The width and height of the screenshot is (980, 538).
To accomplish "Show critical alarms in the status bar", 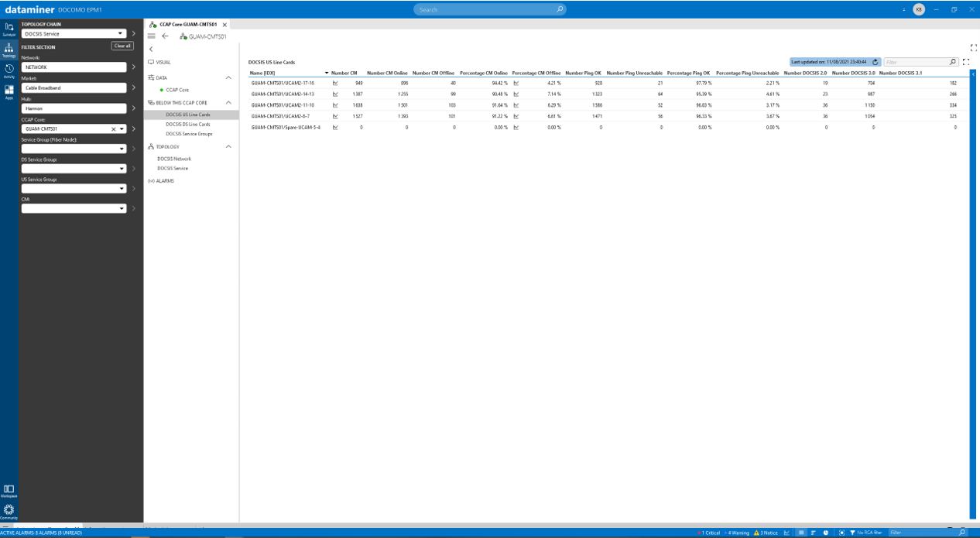I will [709, 533].
